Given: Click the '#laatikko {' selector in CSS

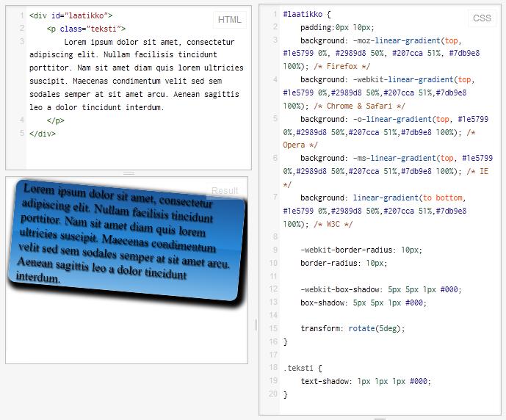Looking at the screenshot, I should coord(307,14).
